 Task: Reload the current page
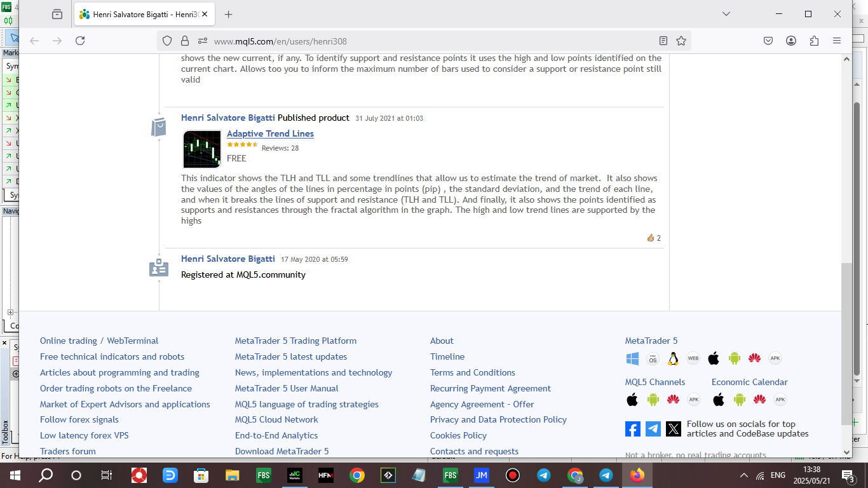(x=80, y=41)
